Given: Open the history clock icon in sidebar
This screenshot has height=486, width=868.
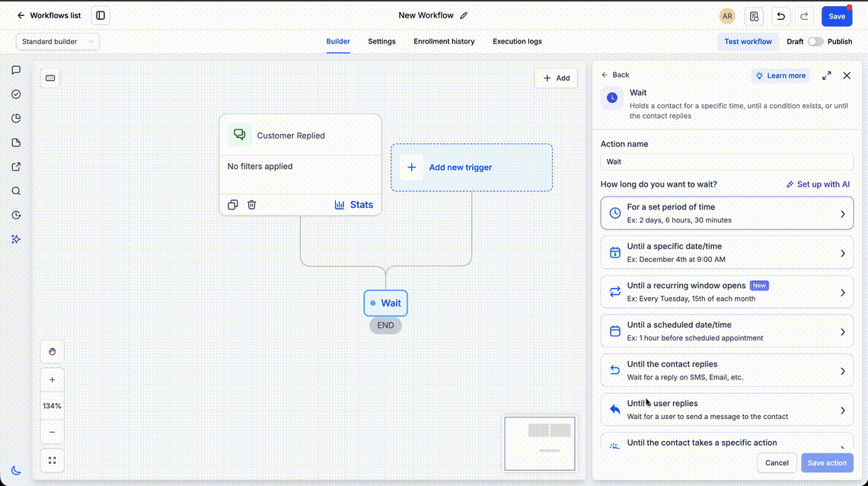Looking at the screenshot, I should (16, 216).
